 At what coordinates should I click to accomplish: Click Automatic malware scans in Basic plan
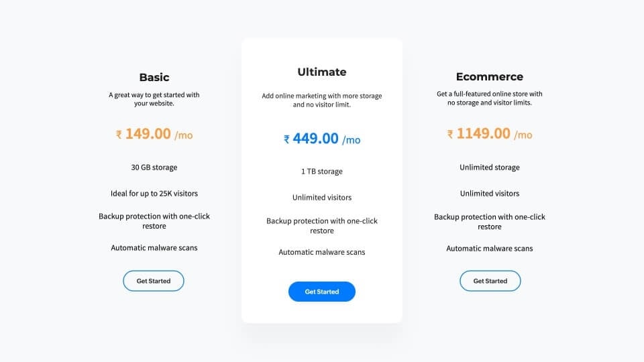tap(154, 248)
